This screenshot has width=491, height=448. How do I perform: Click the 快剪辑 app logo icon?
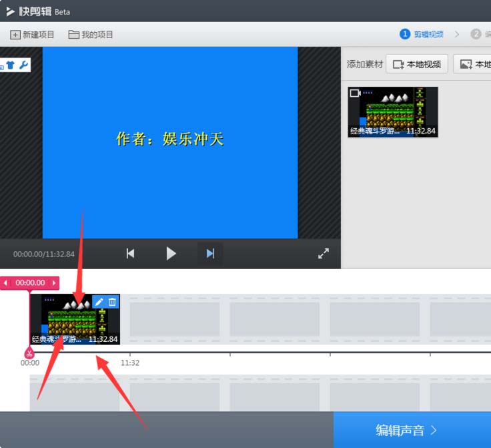tap(10, 11)
